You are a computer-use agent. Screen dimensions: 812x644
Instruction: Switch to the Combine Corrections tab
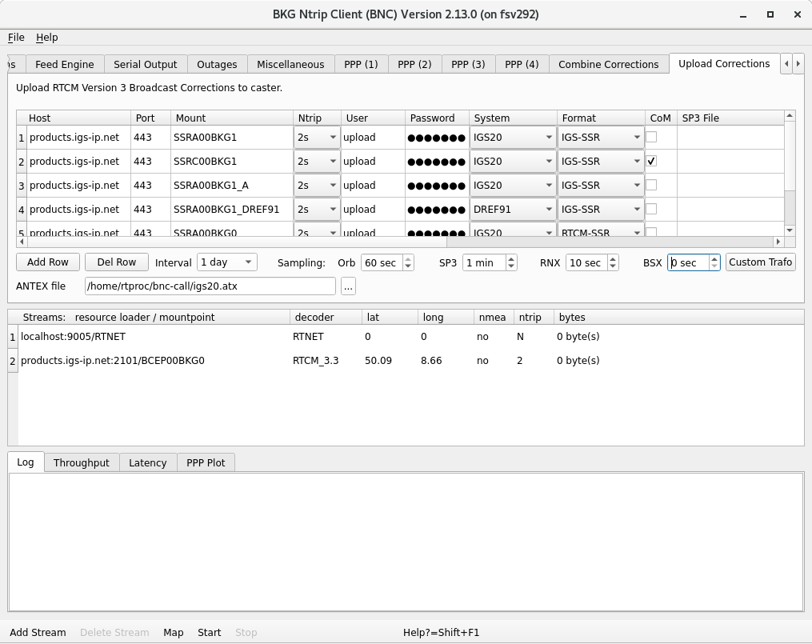pyautogui.click(x=608, y=65)
